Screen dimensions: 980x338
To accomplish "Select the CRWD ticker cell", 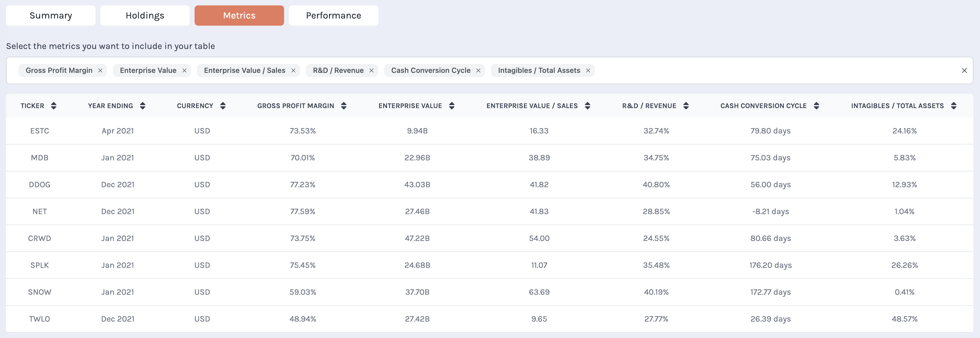I will pos(40,238).
